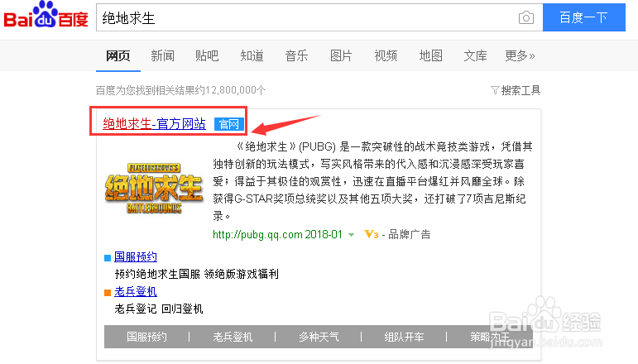Select the 音乐 tab
This screenshot has width=638, height=364.
(x=296, y=55)
